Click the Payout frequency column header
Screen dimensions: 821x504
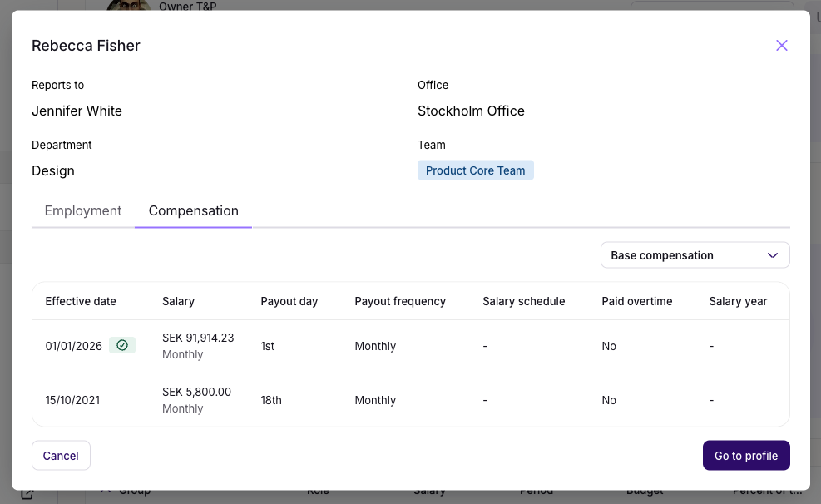(x=400, y=301)
